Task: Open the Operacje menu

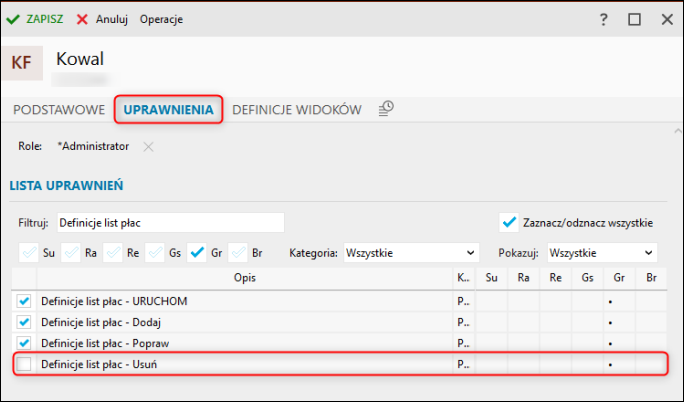Action: click(x=161, y=20)
